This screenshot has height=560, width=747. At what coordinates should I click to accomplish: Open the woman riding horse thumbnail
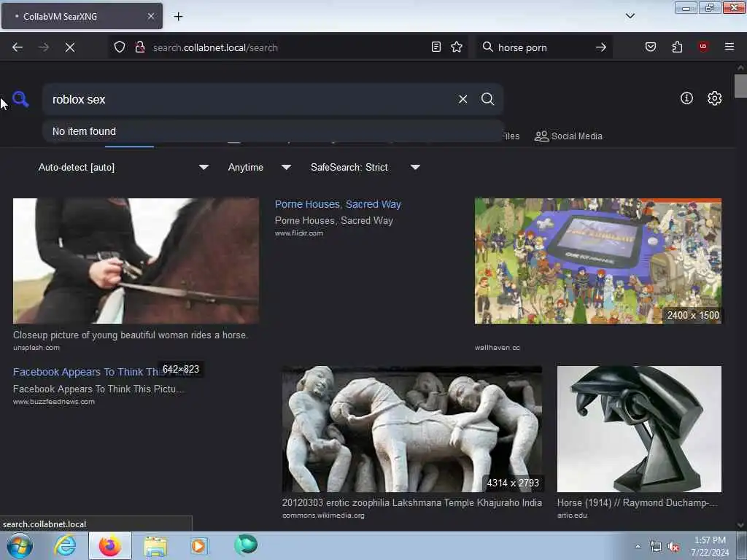(136, 261)
